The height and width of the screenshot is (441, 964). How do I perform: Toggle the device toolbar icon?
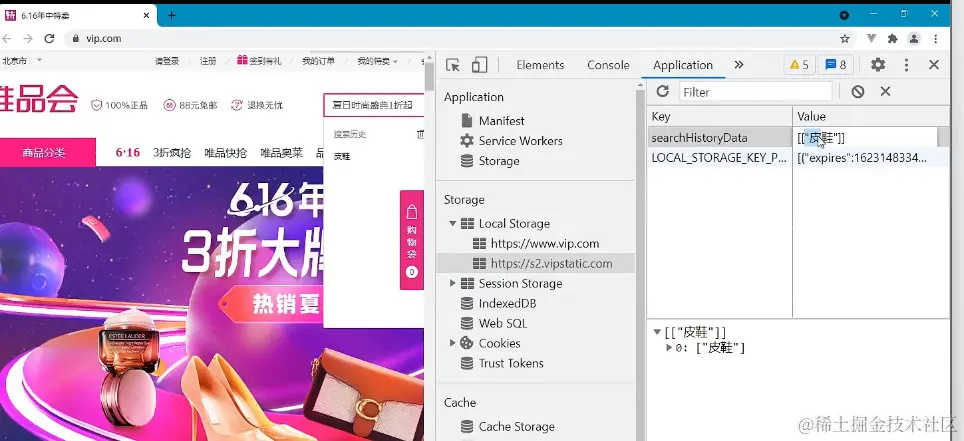[480, 65]
